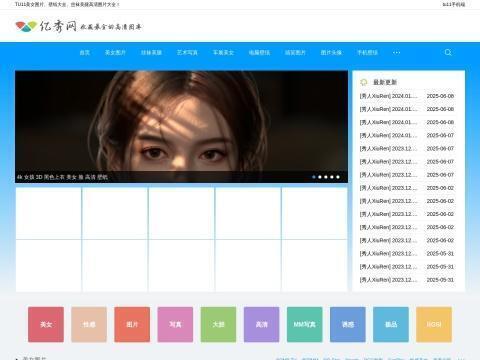Open the purple 高清 tag tile

pyautogui.click(x=261, y=324)
